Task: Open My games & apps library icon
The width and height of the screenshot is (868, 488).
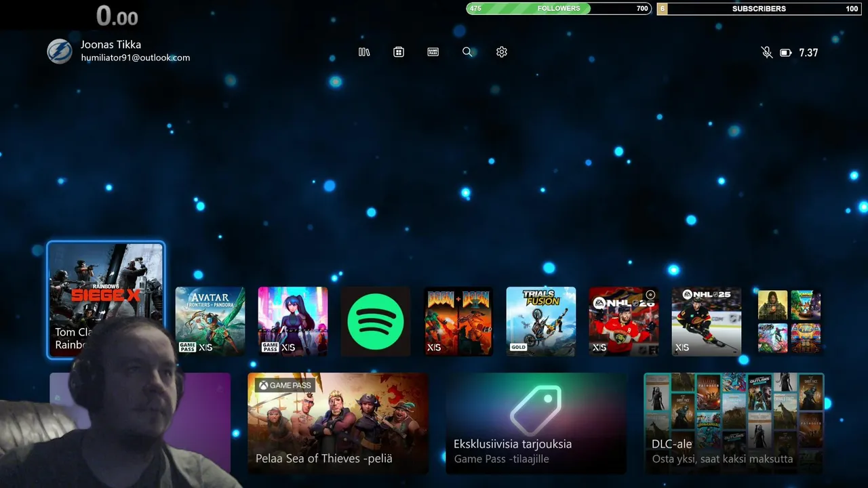Action: tap(364, 52)
